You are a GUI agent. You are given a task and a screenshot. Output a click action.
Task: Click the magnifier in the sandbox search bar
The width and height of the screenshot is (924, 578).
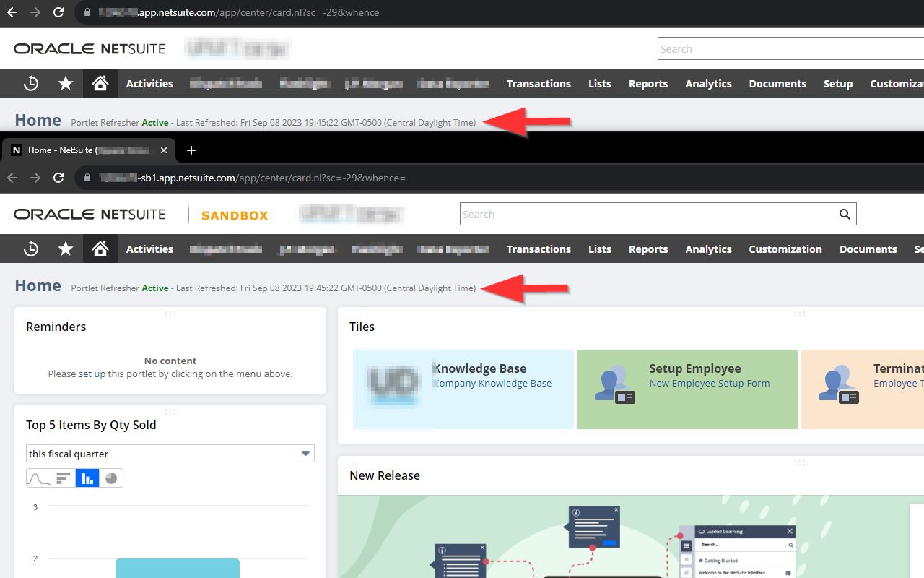click(x=845, y=214)
